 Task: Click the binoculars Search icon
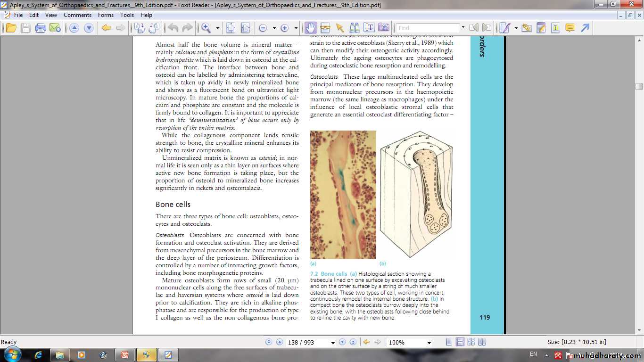coord(354,28)
